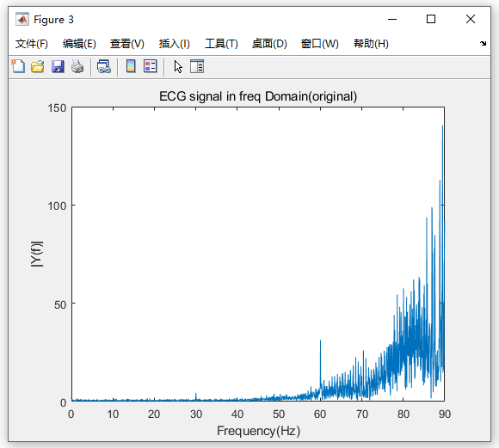Print the figure with the printer icon
499x448 pixels.
pos(77,66)
